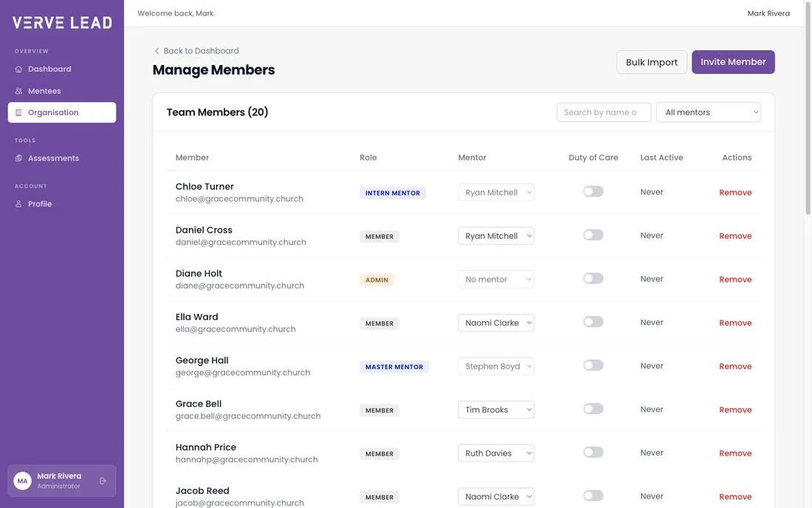Open Assessments under Tools

61,158
